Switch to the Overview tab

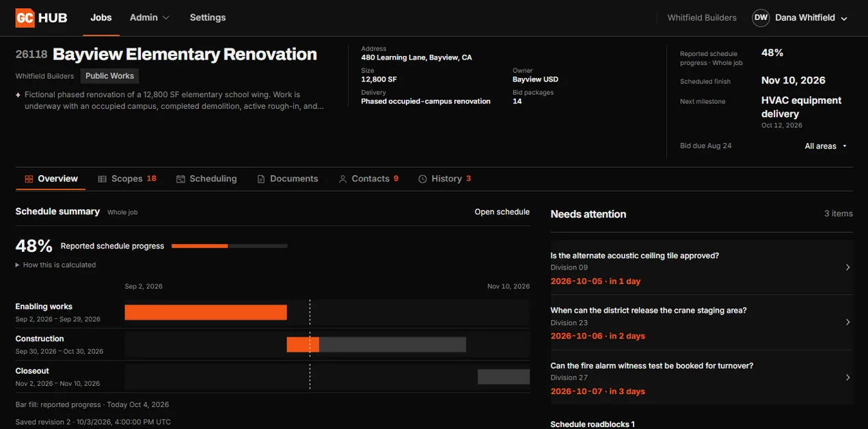(51, 179)
